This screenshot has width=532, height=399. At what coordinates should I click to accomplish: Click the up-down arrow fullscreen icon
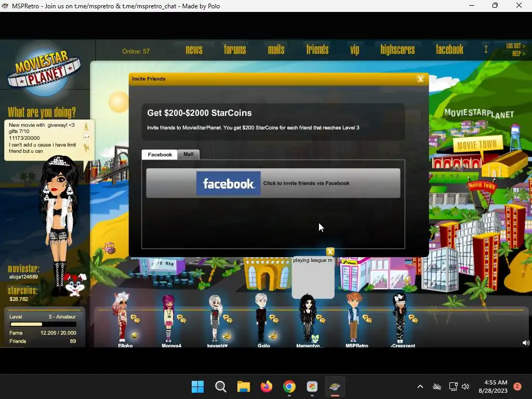(486, 49)
